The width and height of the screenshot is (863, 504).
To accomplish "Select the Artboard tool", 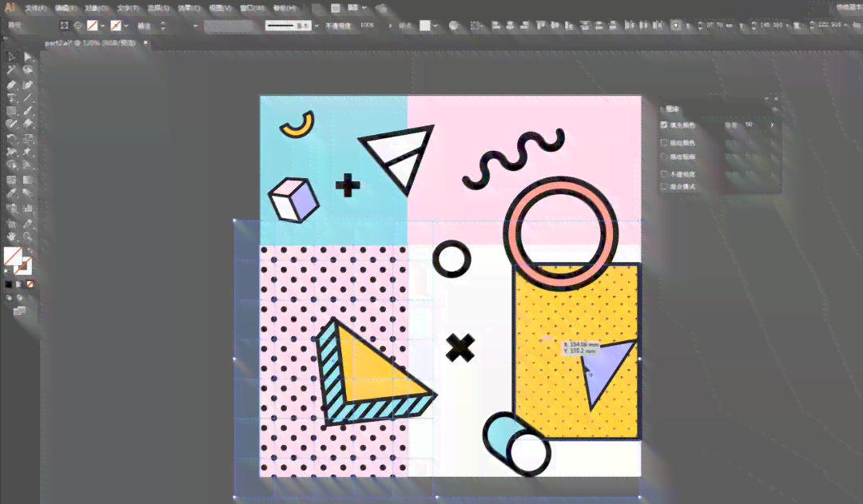I will pyautogui.click(x=11, y=224).
